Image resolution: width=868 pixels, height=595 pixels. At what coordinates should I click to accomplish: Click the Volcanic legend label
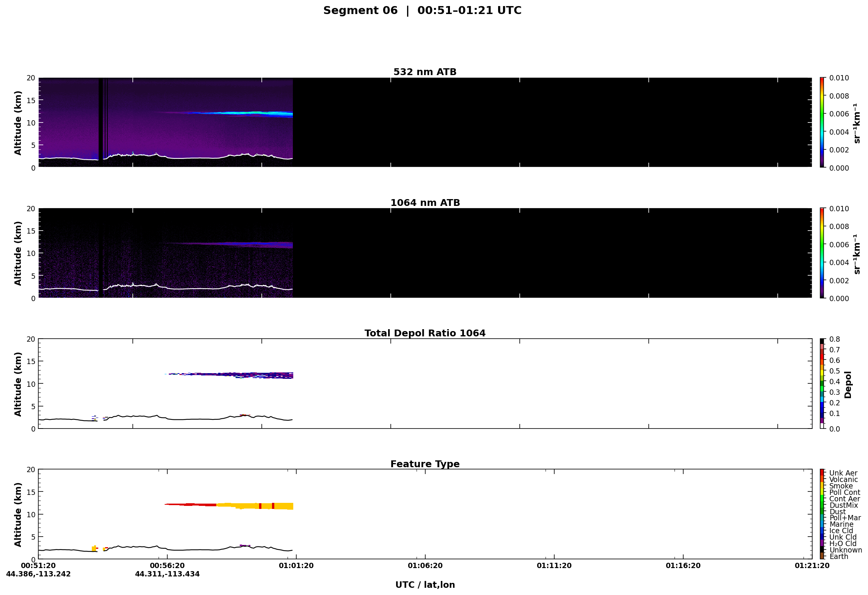point(843,479)
